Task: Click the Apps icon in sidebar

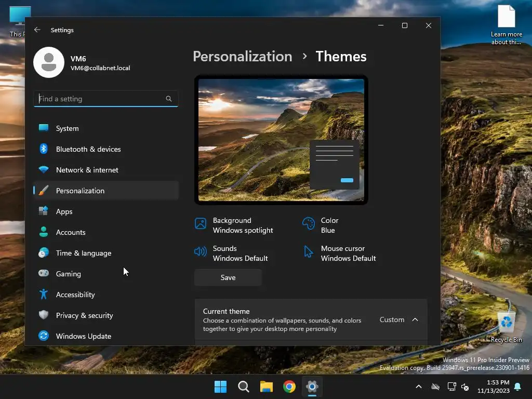Action: pos(44,211)
